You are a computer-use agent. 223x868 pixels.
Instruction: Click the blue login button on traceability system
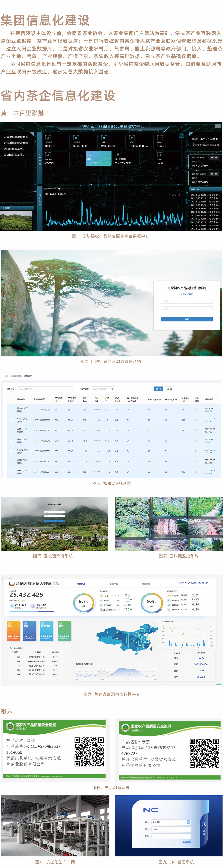pyautogui.click(x=187, y=319)
